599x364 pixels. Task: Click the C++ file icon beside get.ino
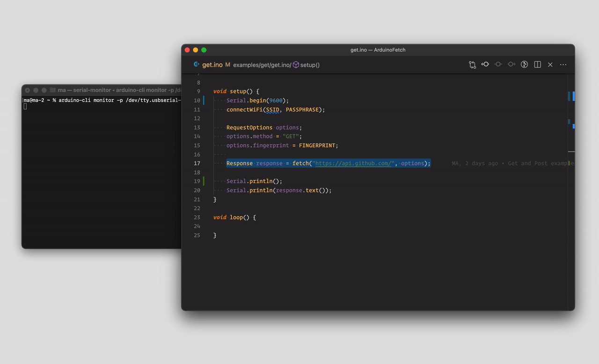coord(196,65)
